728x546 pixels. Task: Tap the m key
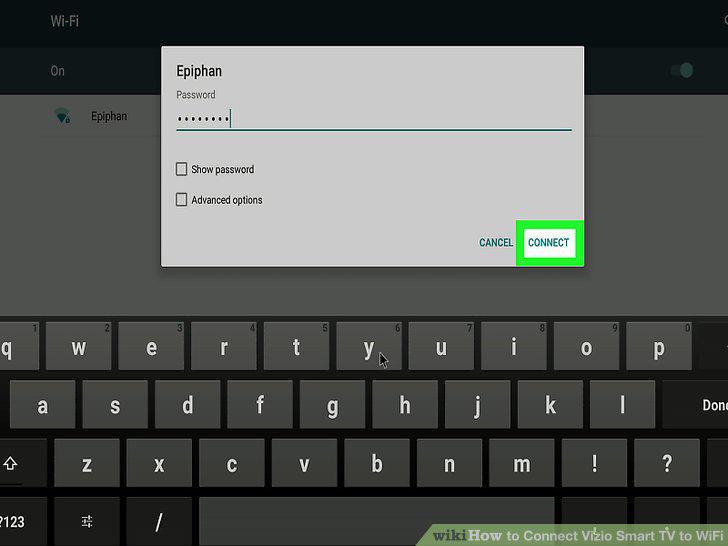[522, 463]
